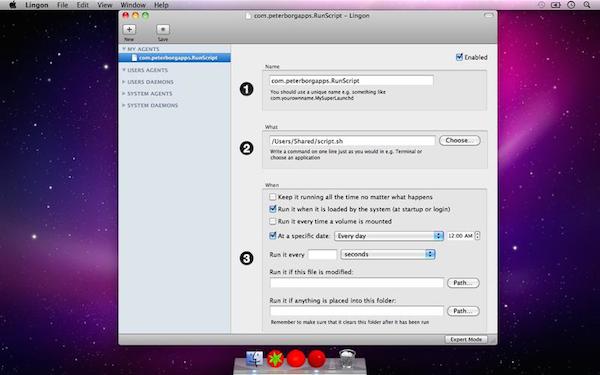Click Path button for watched folder
Screen dimensions: 600x375
point(463,311)
